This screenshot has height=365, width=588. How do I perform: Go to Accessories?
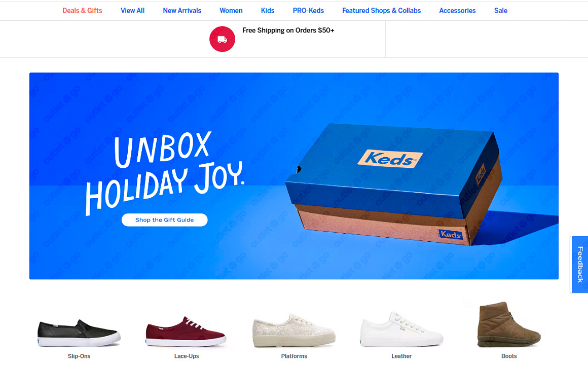[457, 11]
